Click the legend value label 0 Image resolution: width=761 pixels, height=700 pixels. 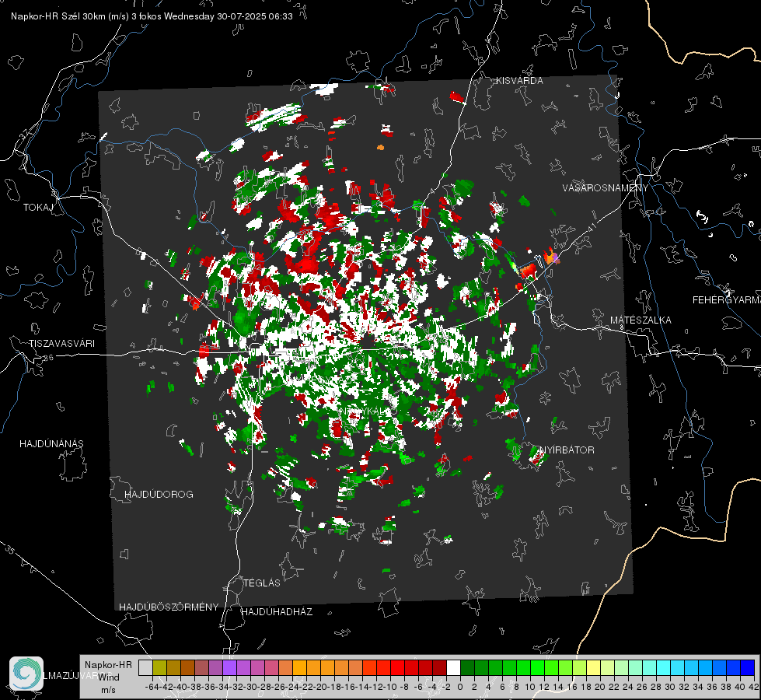click(x=460, y=687)
